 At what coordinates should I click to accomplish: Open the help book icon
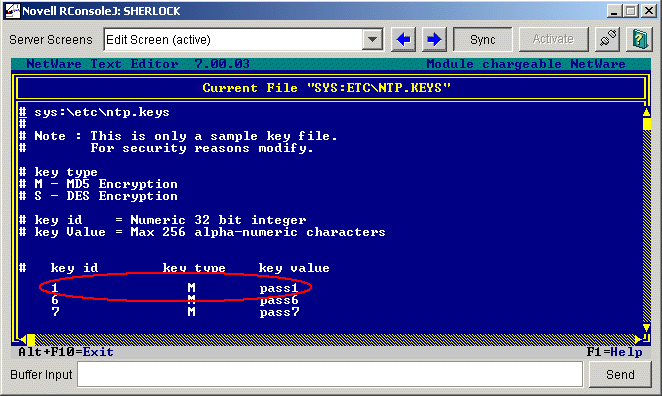click(640, 39)
